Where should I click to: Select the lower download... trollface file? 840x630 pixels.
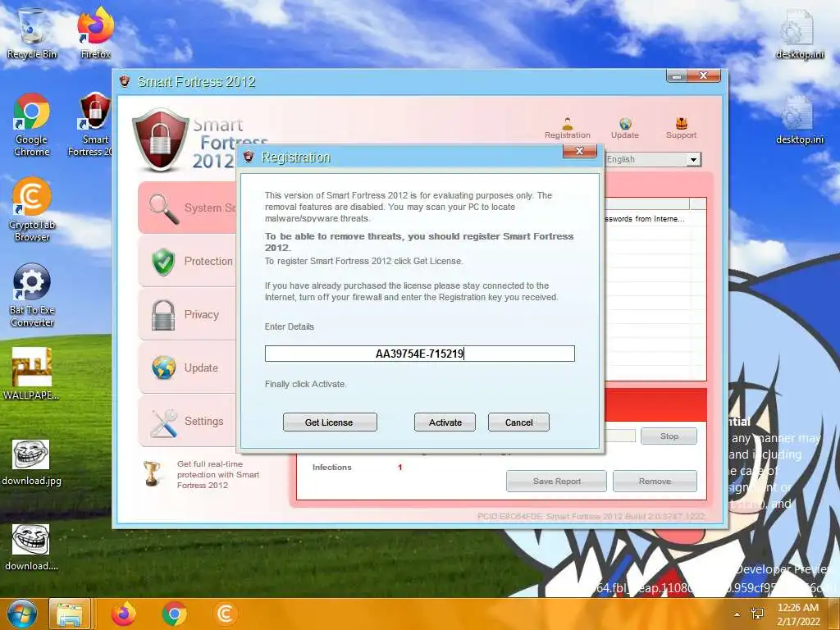[32, 547]
